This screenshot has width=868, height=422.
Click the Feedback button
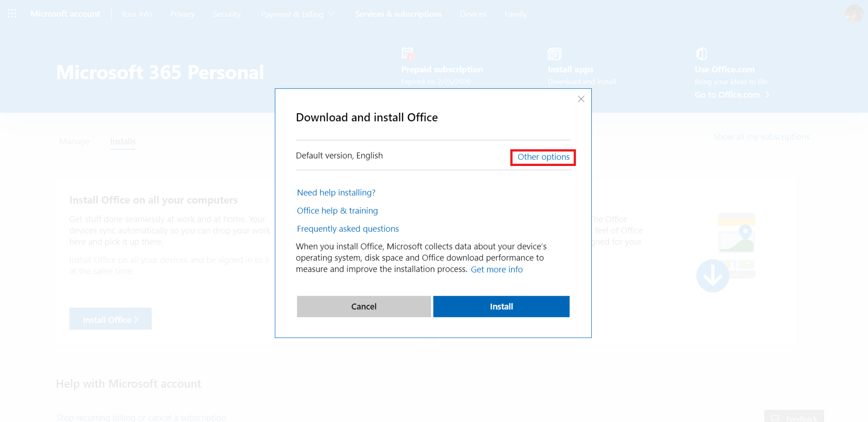point(794,417)
